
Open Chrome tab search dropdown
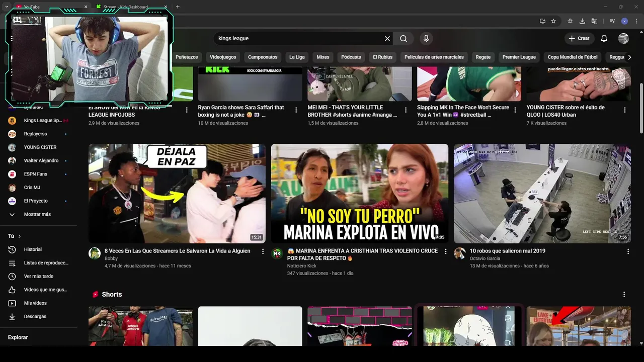(7, 7)
